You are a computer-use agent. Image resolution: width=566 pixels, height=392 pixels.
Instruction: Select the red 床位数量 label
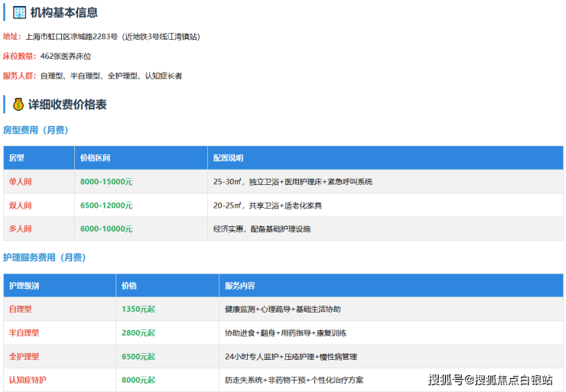tap(16, 56)
